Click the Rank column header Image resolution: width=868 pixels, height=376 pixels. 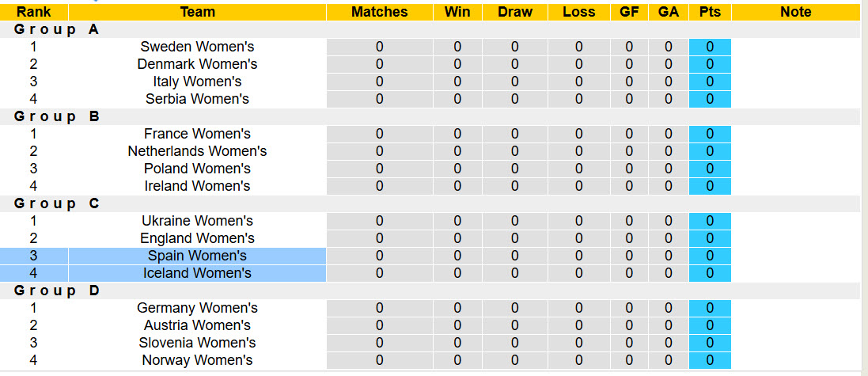(x=33, y=12)
